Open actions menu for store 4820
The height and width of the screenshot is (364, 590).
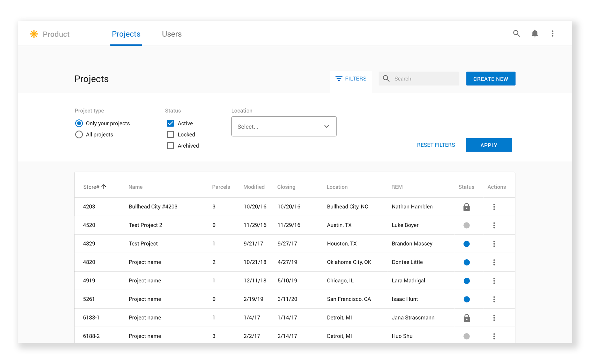[494, 262]
